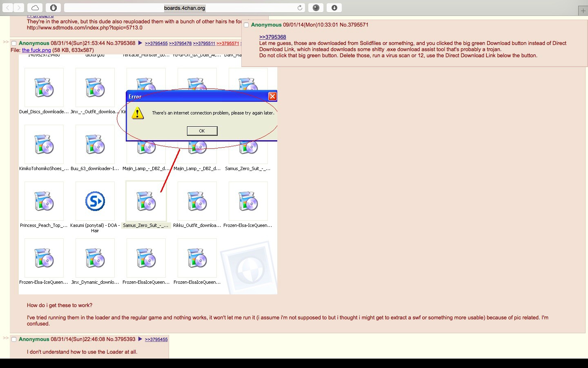Focus the boards.4chan.org address bar

click(x=185, y=8)
